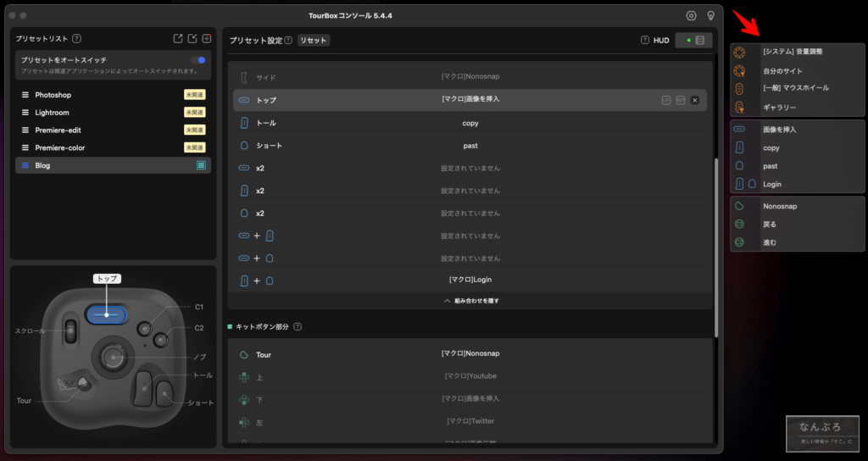Select the Photoshop preset
This screenshot has width=868, height=461.
pyautogui.click(x=53, y=95)
